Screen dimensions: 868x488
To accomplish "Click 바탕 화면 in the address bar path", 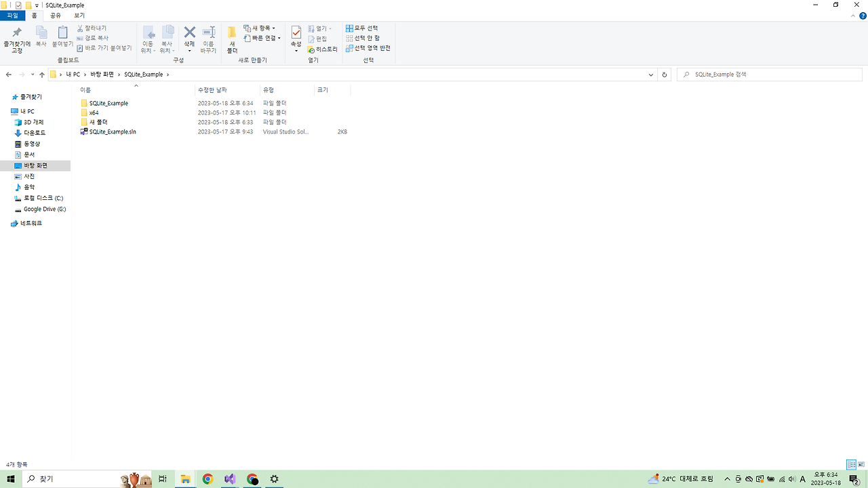I will point(102,75).
